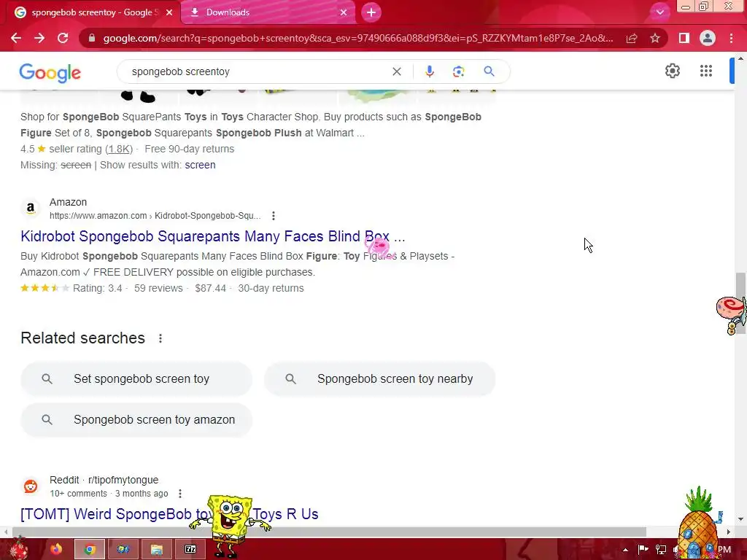
Task: Go to Google homepage via logo
Action: [50, 72]
